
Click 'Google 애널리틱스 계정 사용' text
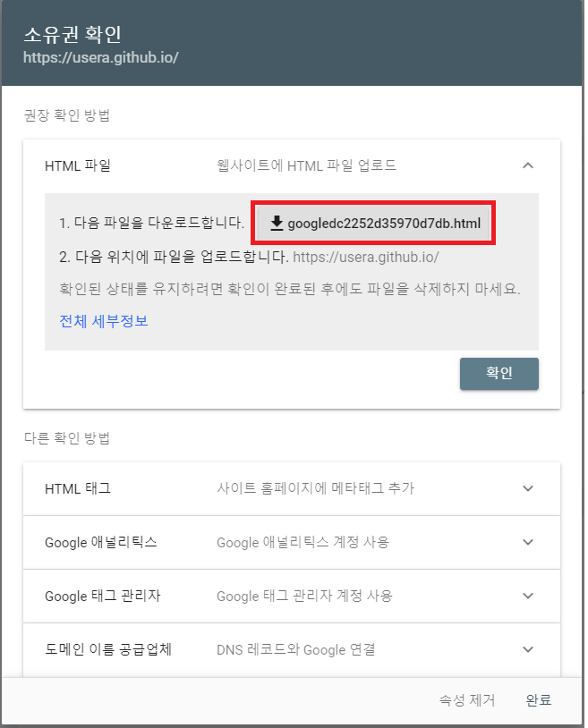point(303,542)
